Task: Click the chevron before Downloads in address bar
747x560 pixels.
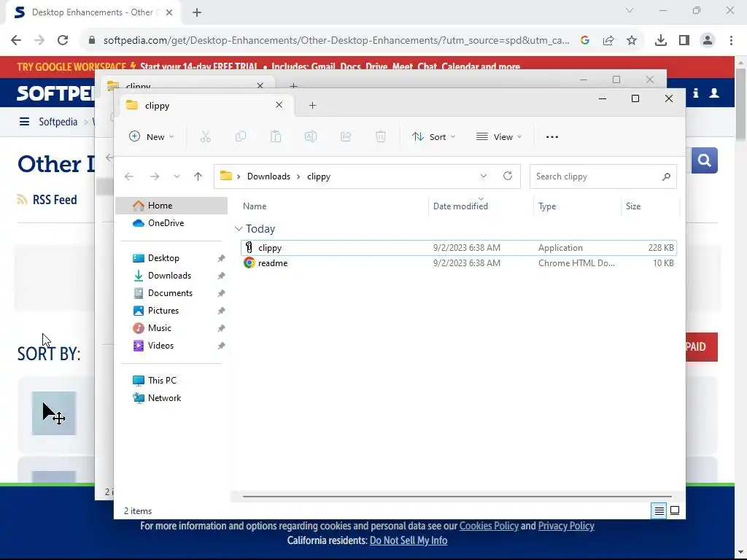Action: [x=239, y=176]
